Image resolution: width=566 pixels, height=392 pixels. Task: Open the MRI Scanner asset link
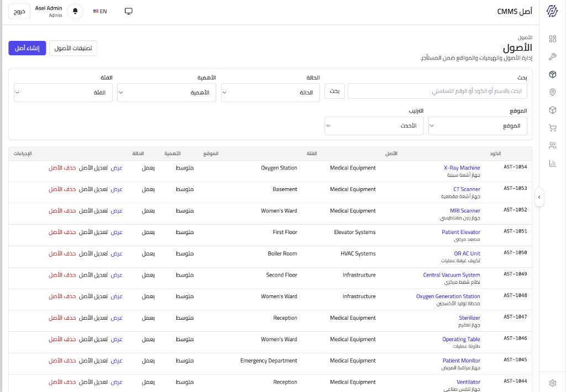point(465,210)
